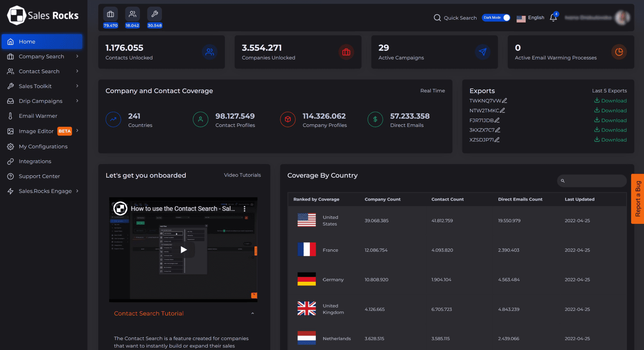644x350 pixels.
Task: Expand the Company Search submenu
Action: pos(77,57)
